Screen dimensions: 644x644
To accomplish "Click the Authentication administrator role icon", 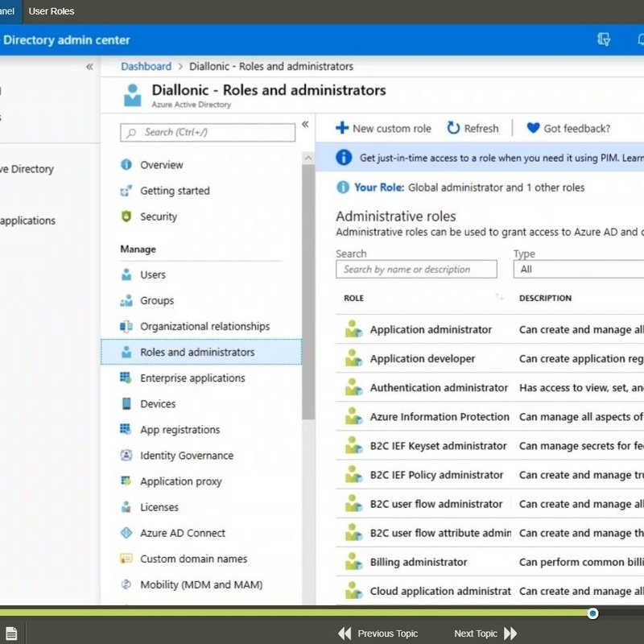I will [353, 387].
